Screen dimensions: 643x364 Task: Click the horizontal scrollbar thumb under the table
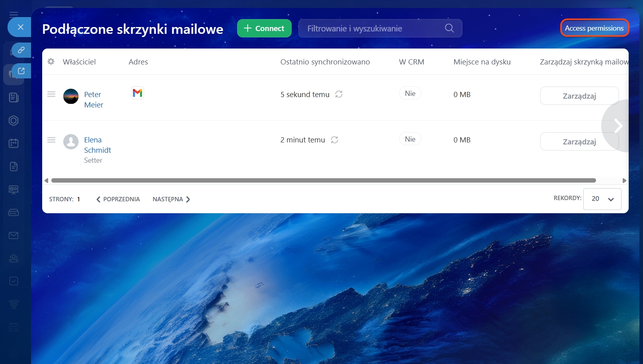pyautogui.click(x=323, y=181)
